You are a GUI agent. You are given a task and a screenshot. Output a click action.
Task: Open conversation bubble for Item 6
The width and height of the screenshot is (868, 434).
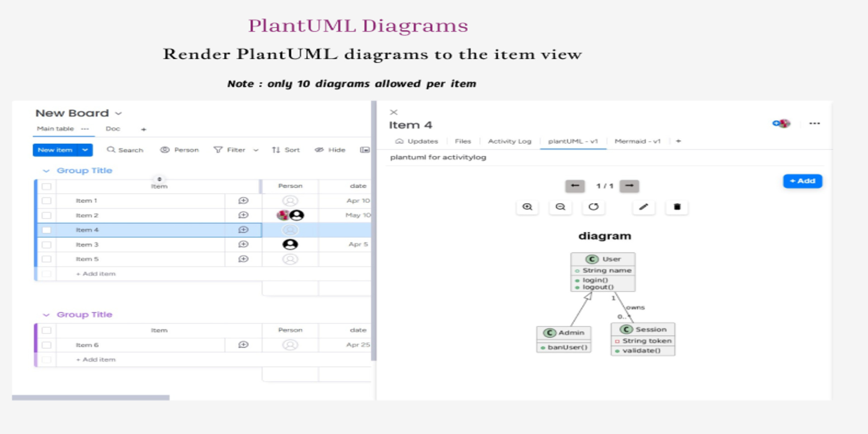[x=243, y=345]
